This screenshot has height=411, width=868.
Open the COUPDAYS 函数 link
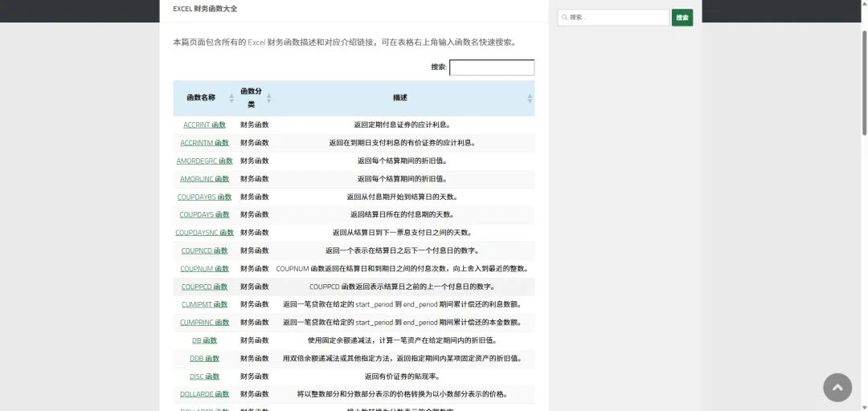[x=204, y=214]
